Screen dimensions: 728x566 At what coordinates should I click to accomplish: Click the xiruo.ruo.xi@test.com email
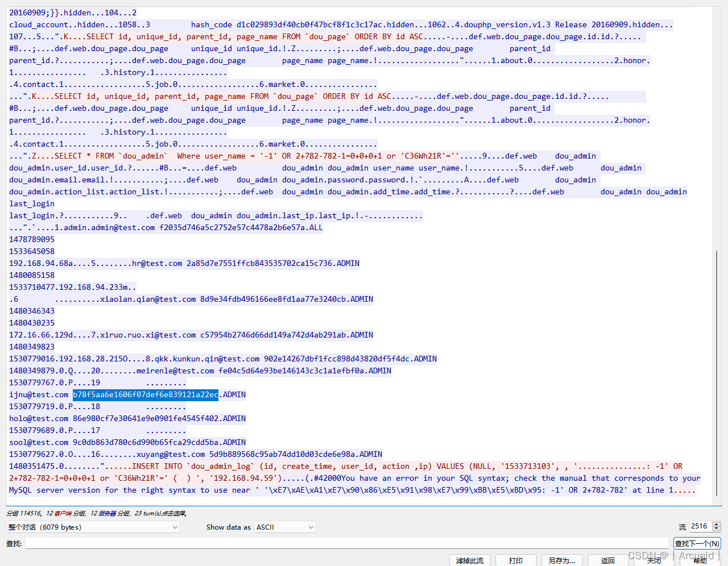[x=148, y=335]
